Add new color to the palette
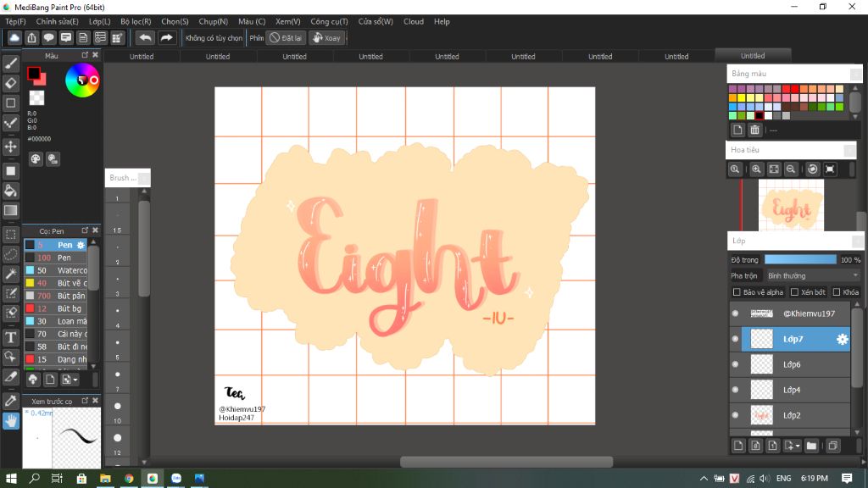Viewport: 868px width, 488px height. pos(737,130)
